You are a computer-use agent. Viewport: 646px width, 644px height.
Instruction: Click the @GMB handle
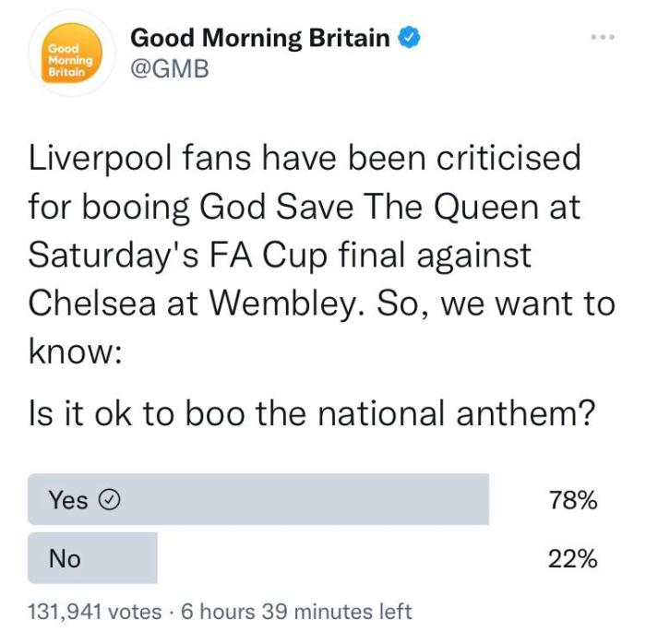[169, 69]
